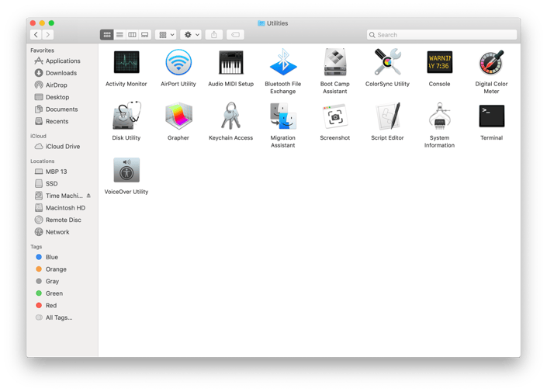The image size is (547, 392).
Task: Click the Locations section header
Action: [42, 161]
